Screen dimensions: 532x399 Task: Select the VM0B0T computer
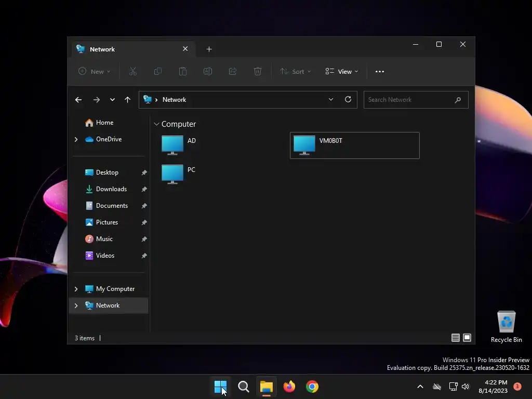click(x=354, y=145)
